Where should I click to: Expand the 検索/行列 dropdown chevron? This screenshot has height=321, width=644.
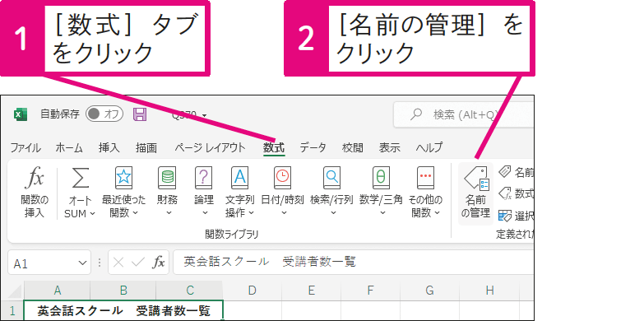click(x=332, y=213)
